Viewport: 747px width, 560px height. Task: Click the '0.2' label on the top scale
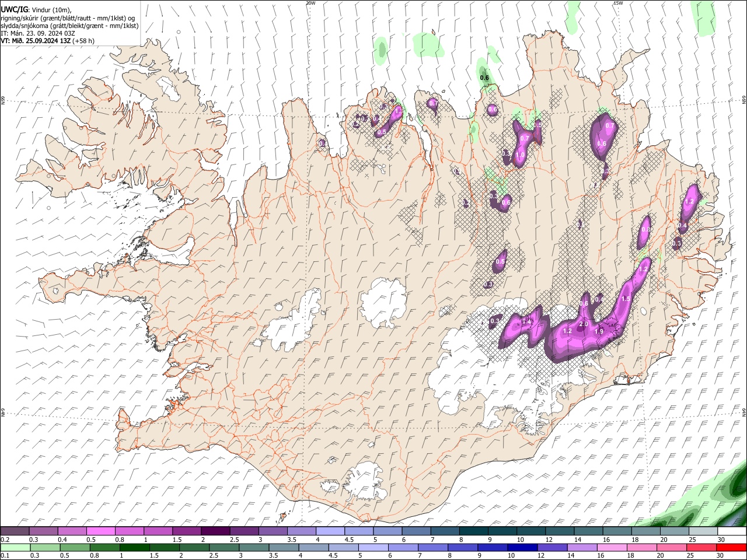tap(5, 540)
